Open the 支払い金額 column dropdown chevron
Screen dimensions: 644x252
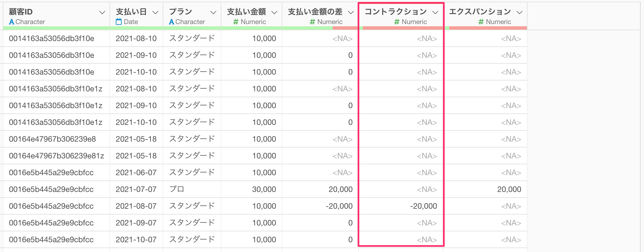pos(274,12)
